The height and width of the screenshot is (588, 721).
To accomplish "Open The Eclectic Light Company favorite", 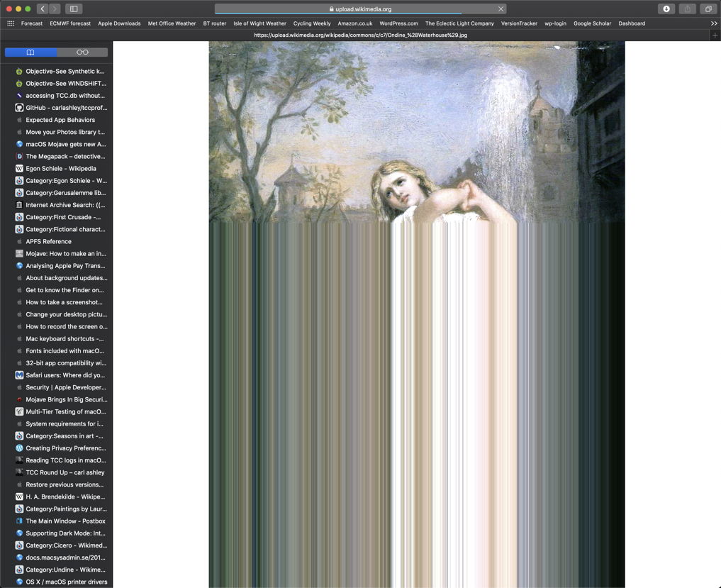I will (459, 23).
